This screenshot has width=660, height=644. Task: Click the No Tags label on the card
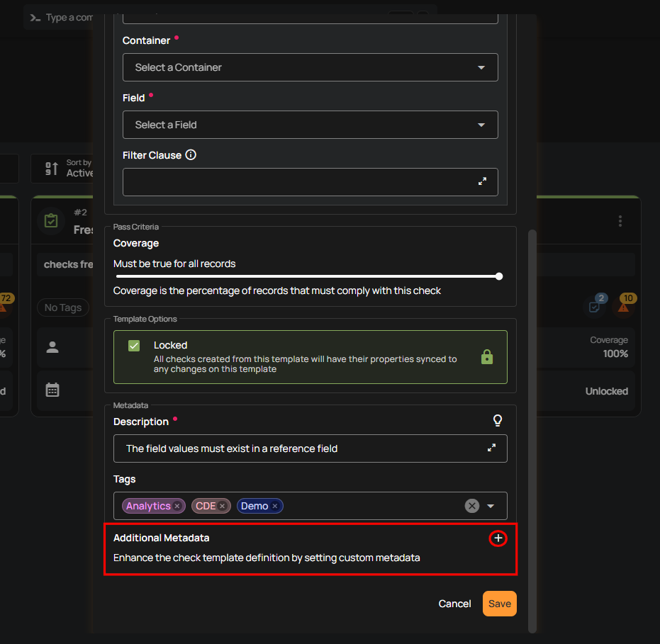pyautogui.click(x=62, y=307)
